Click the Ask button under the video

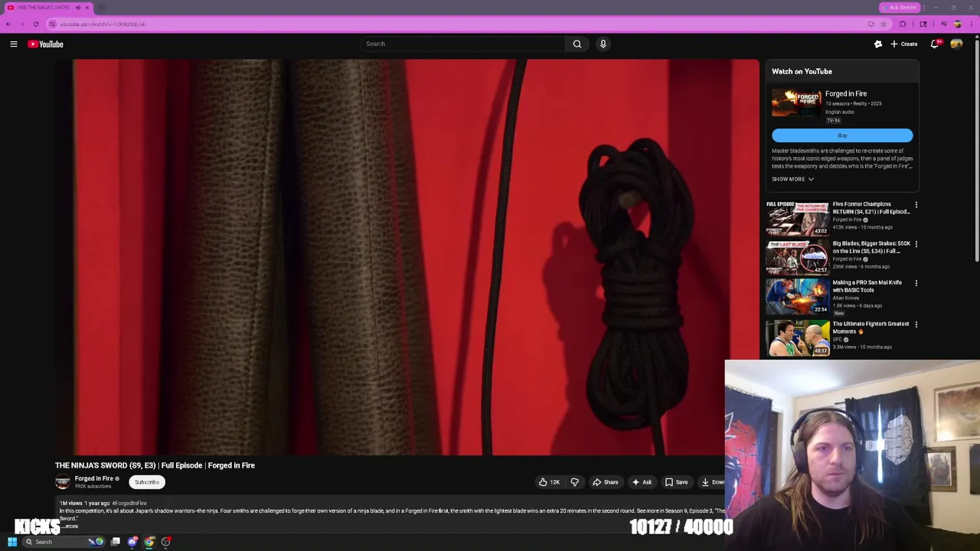[x=642, y=482]
